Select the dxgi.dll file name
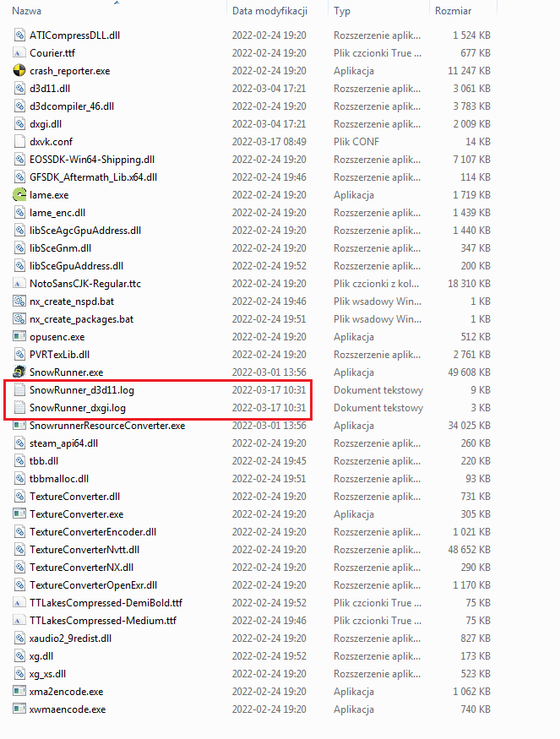The height and width of the screenshot is (739, 560). [46, 124]
